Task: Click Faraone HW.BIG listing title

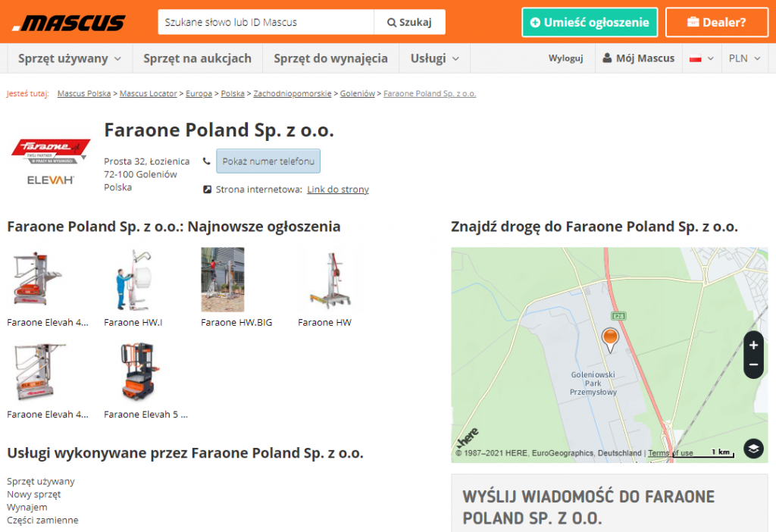Action: click(x=236, y=323)
